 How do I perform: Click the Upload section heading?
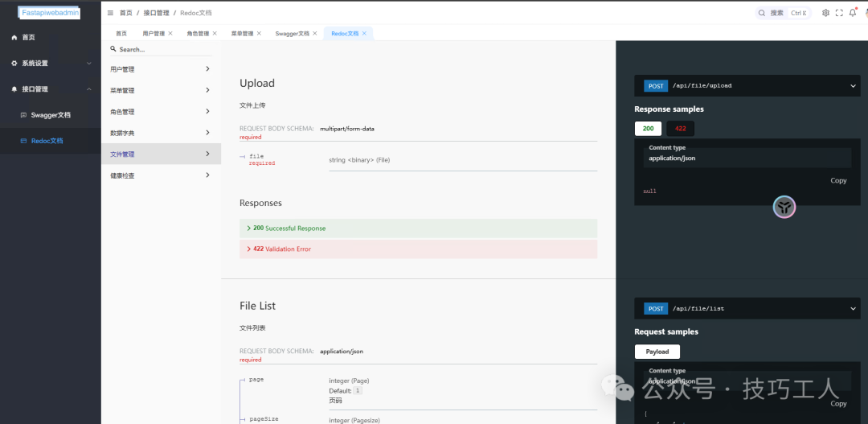coord(257,83)
